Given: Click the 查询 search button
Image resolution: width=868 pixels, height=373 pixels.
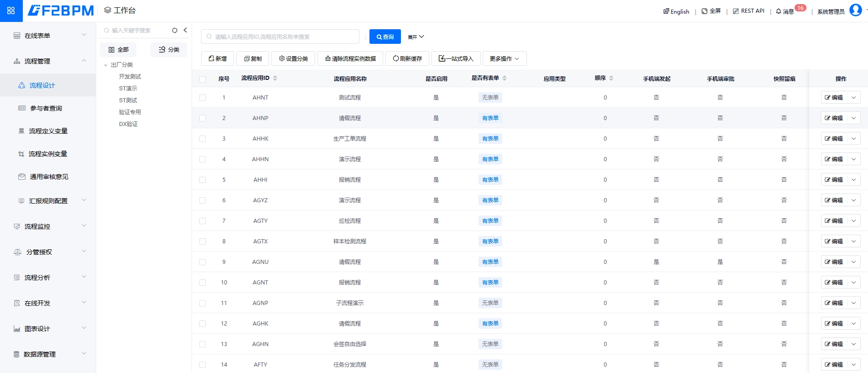Looking at the screenshot, I should [385, 37].
